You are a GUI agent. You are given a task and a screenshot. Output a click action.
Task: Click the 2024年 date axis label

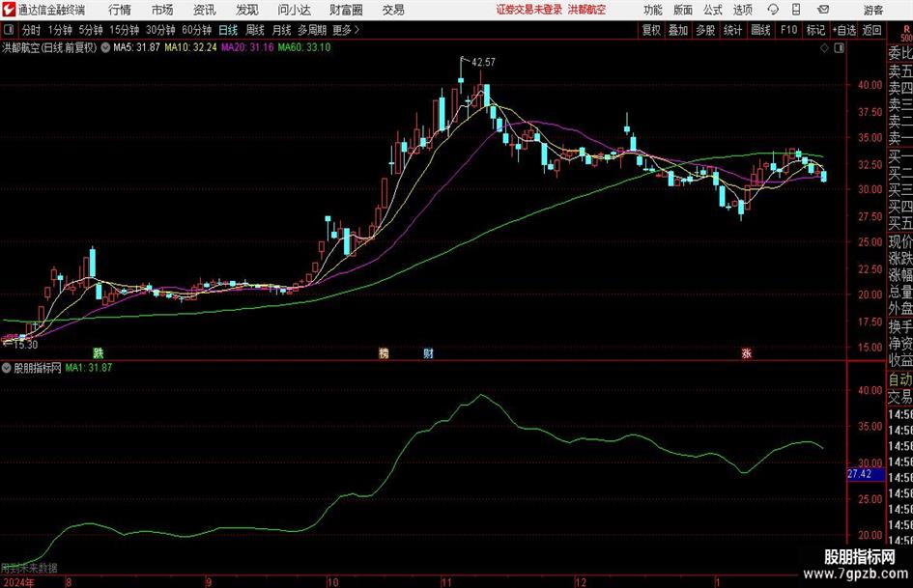pos(18,582)
